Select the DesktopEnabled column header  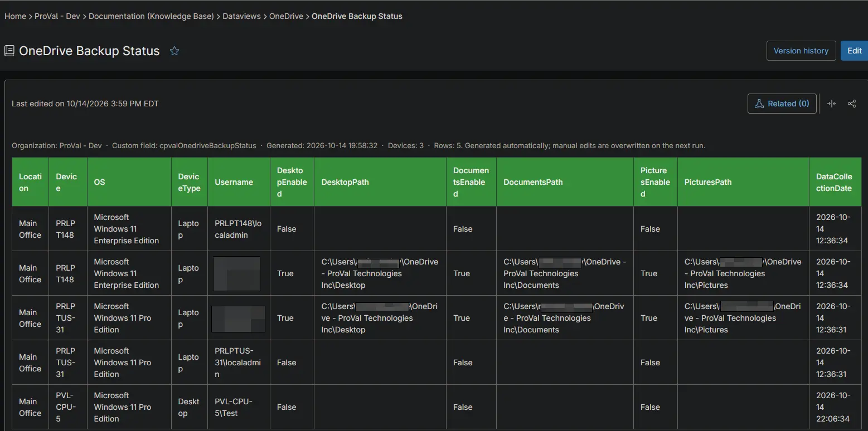[x=292, y=182]
